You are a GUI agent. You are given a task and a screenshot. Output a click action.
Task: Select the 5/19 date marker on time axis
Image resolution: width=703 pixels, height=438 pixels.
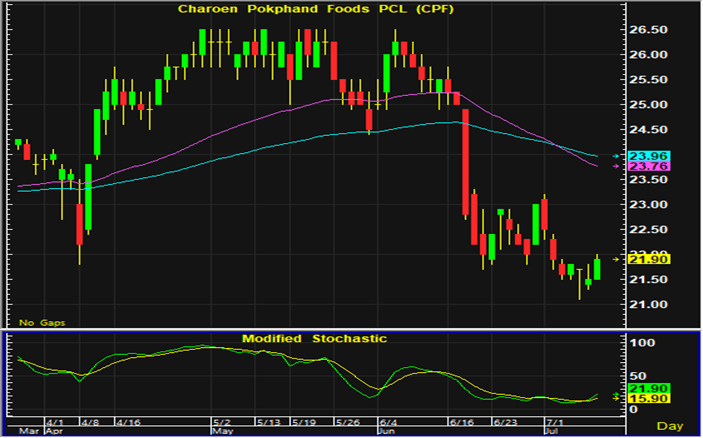(x=303, y=422)
